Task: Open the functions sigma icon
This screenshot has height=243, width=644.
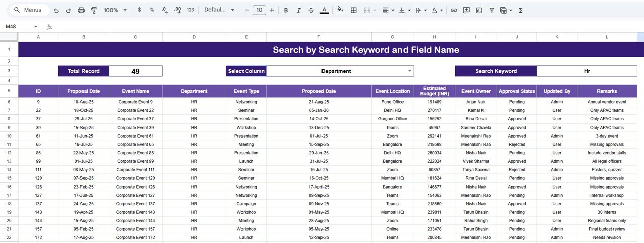Action: pyautogui.click(x=520, y=10)
